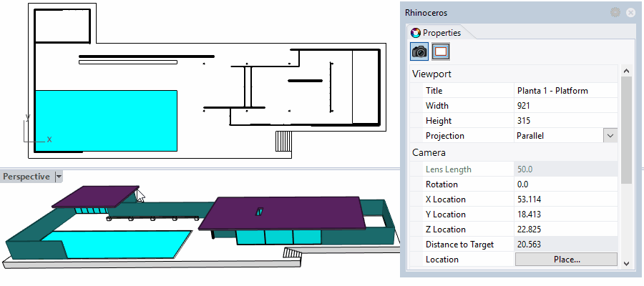Expand the Projection dropdown

pos(610,136)
